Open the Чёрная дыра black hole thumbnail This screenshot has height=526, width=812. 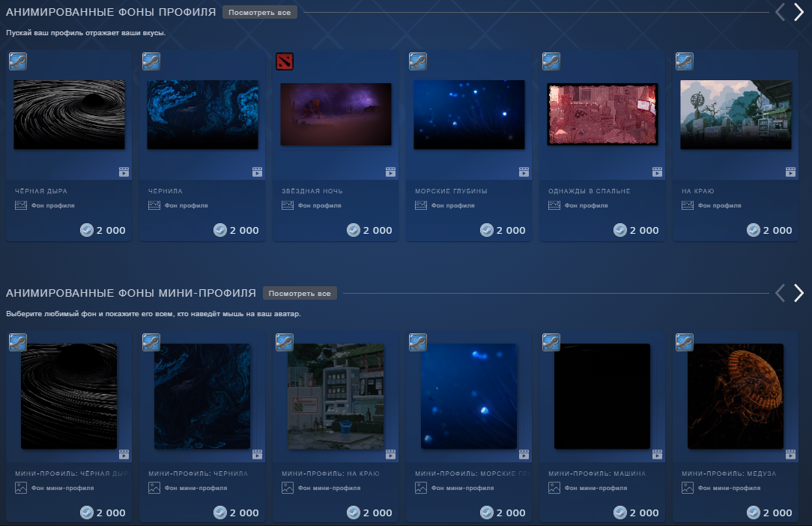[70, 115]
